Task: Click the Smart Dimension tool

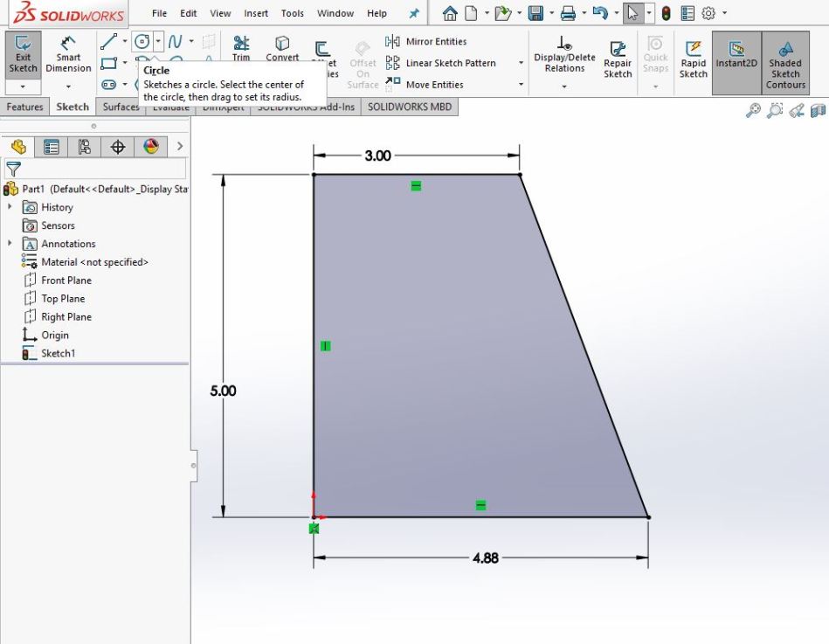Action: coord(68,56)
